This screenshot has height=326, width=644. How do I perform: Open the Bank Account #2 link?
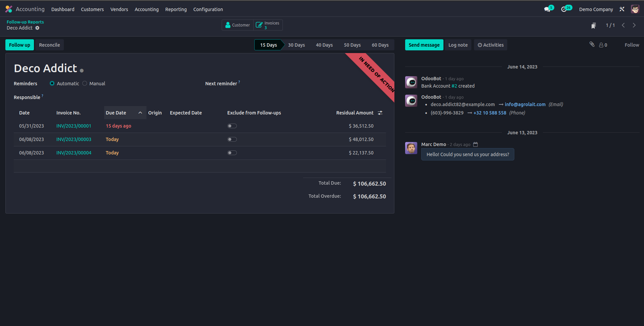454,86
